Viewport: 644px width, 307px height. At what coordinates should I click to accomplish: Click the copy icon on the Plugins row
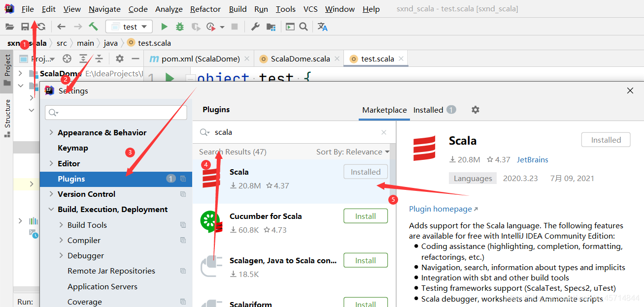183,179
